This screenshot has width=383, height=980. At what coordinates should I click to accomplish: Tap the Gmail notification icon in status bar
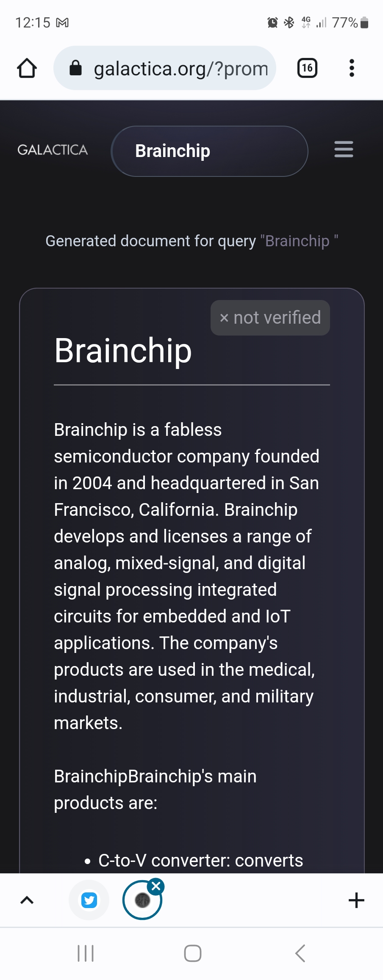[x=62, y=23]
